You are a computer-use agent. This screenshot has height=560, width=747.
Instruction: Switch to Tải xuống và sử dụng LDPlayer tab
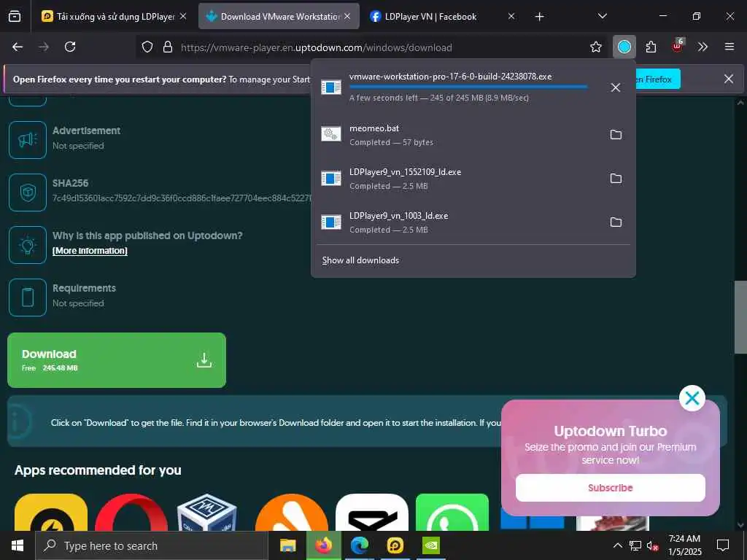[x=115, y=16]
